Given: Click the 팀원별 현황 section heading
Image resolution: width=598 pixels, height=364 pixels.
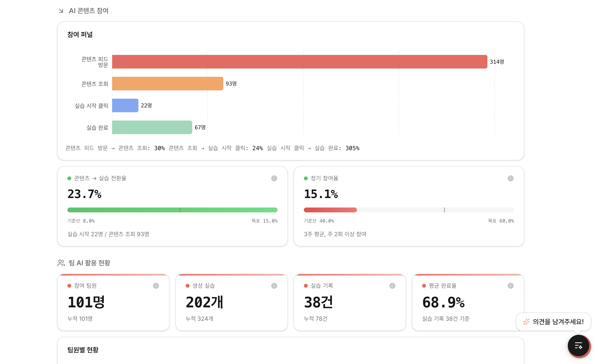Looking at the screenshot, I should click(83, 350).
